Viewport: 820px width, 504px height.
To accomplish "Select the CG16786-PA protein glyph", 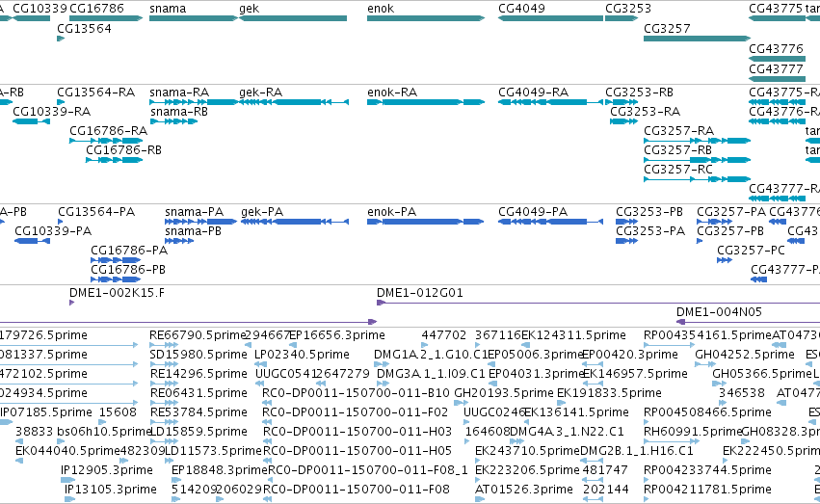I will pyautogui.click(x=116, y=260).
